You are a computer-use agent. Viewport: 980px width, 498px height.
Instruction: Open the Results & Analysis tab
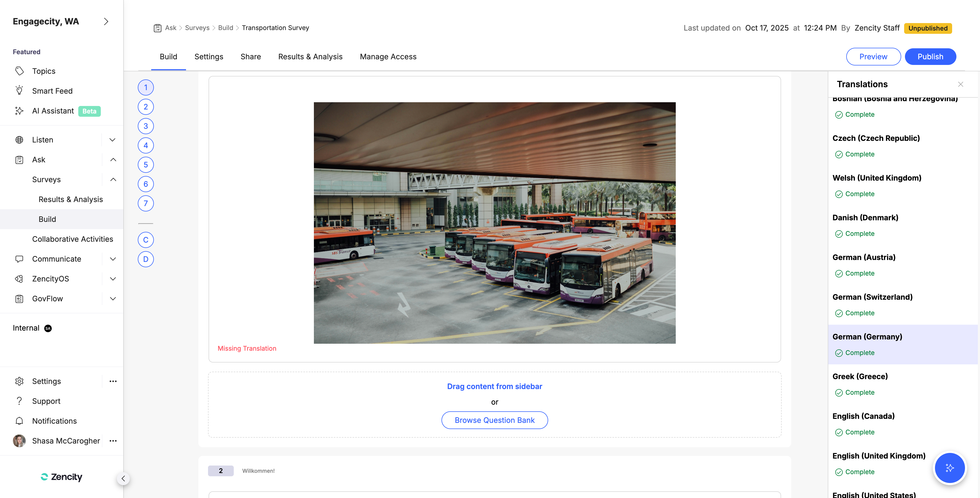pos(310,56)
